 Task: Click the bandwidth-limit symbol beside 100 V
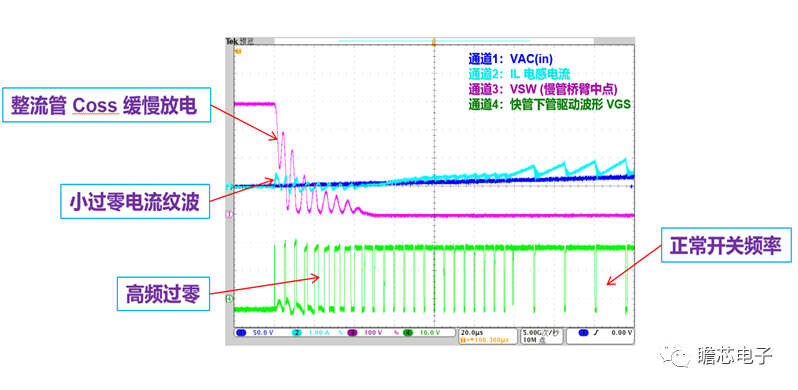pyautogui.click(x=396, y=332)
